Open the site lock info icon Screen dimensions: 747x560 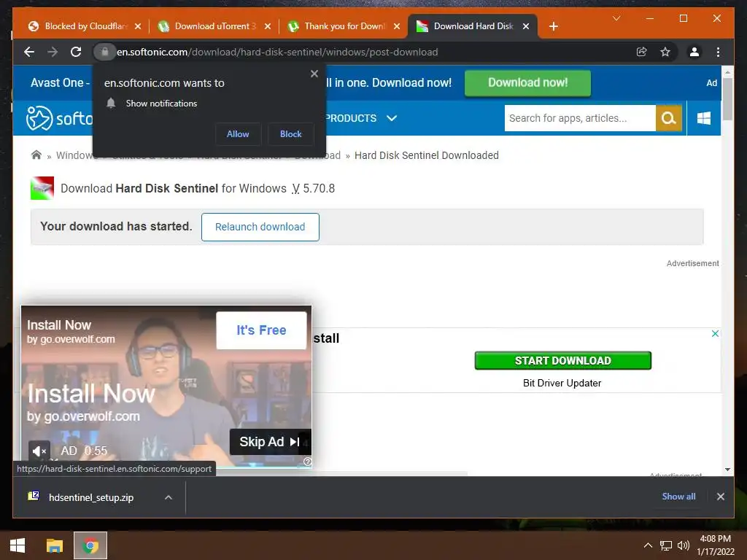[104, 52]
